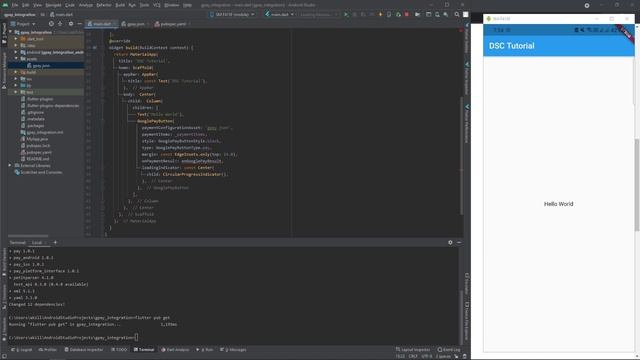
Task: Click the DSC Tutorial app bar title
Action: pyautogui.click(x=511, y=46)
